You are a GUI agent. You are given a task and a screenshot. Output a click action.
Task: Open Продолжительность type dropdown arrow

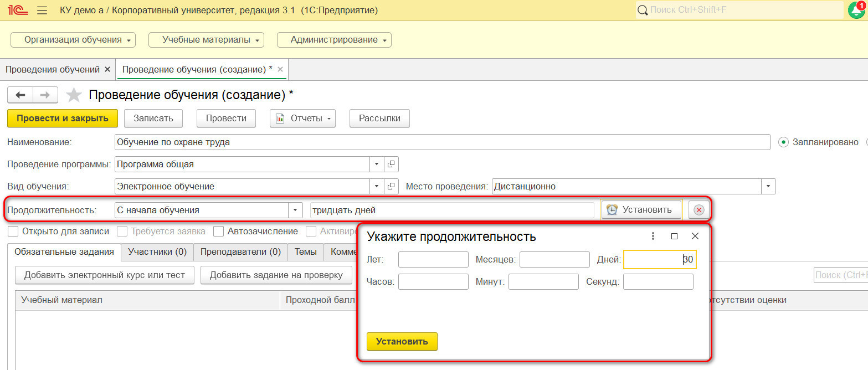pyautogui.click(x=296, y=210)
